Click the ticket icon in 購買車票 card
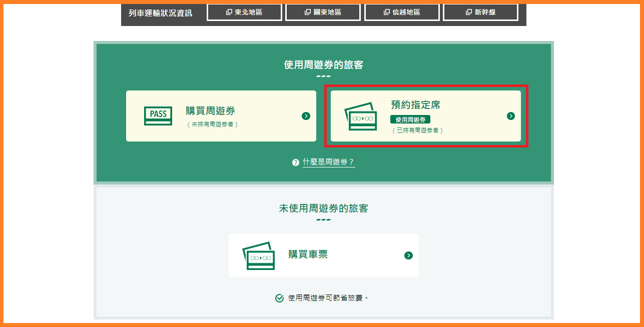The height and width of the screenshot is (327, 644). coord(258,256)
